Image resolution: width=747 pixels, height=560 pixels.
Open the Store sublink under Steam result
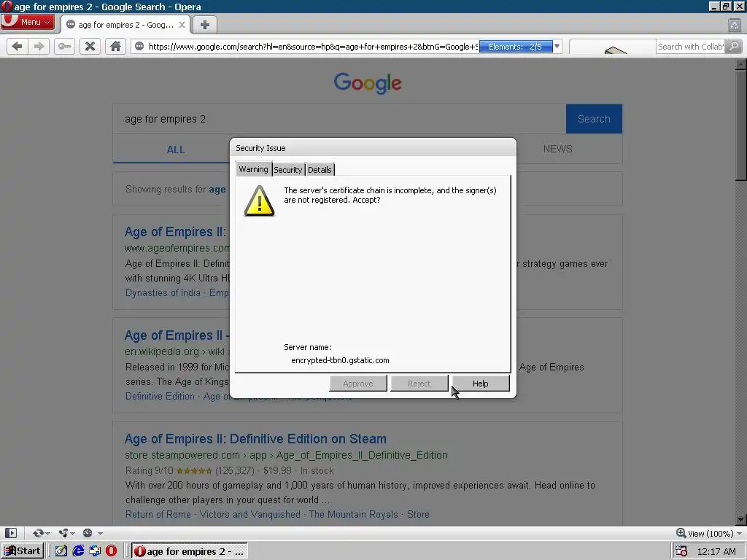point(418,514)
